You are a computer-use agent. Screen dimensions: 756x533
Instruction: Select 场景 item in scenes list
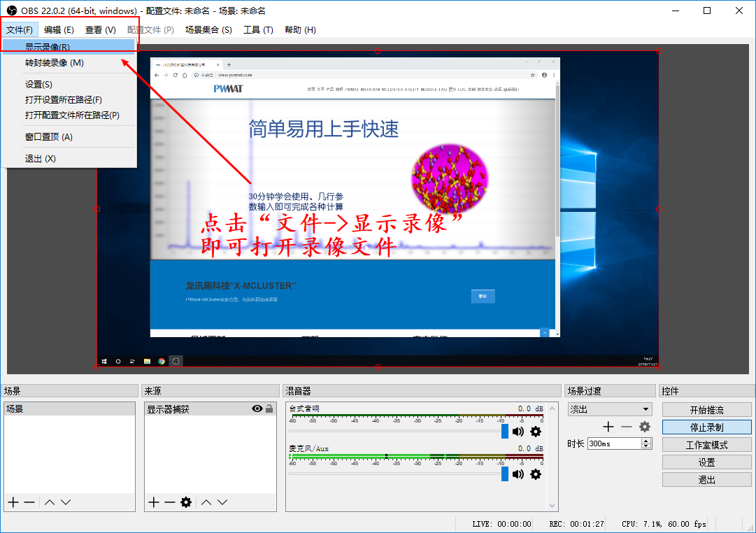[69, 409]
